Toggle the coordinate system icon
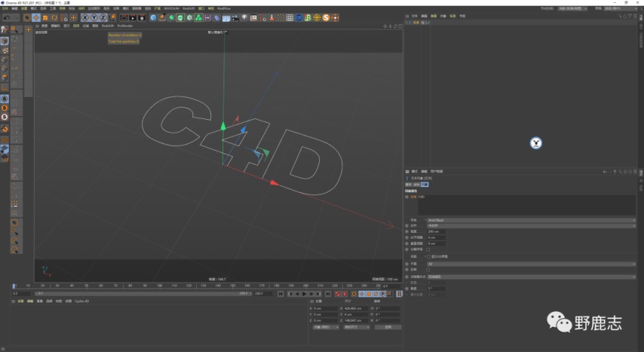Image resolution: width=644 pixels, height=352 pixels. tap(112, 18)
